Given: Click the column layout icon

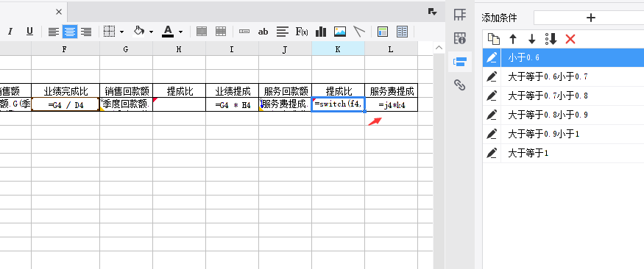Looking at the screenshot, I should point(402,32).
